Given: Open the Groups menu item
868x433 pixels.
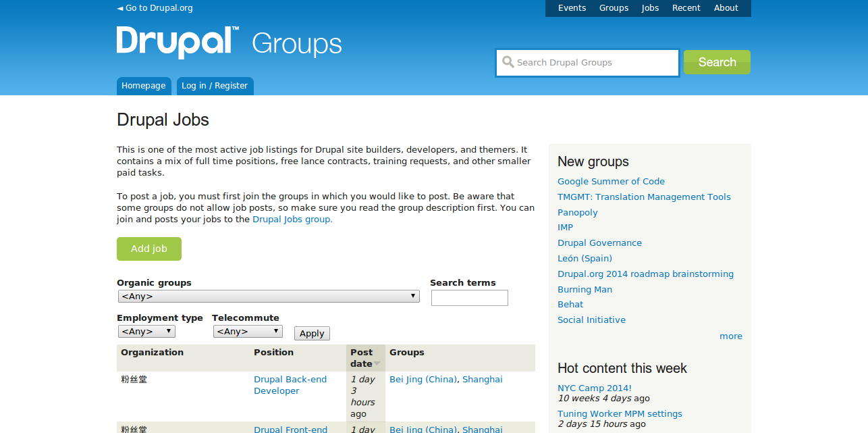Looking at the screenshot, I should 614,8.
